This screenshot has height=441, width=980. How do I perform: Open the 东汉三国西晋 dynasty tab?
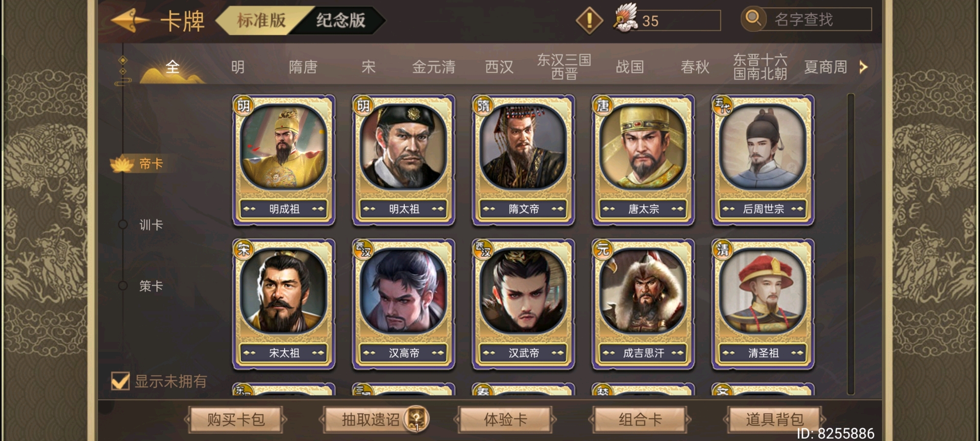pyautogui.click(x=564, y=67)
